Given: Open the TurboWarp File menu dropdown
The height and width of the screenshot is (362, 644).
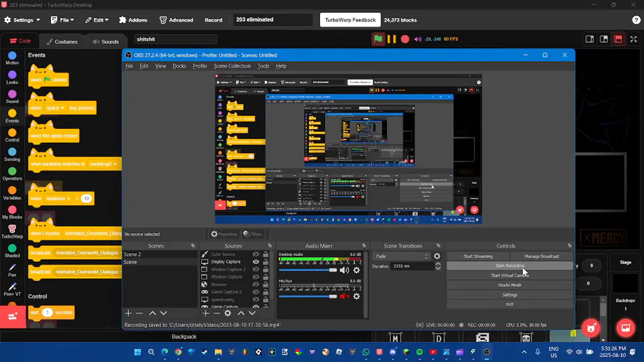Looking at the screenshot, I should tap(62, 20).
